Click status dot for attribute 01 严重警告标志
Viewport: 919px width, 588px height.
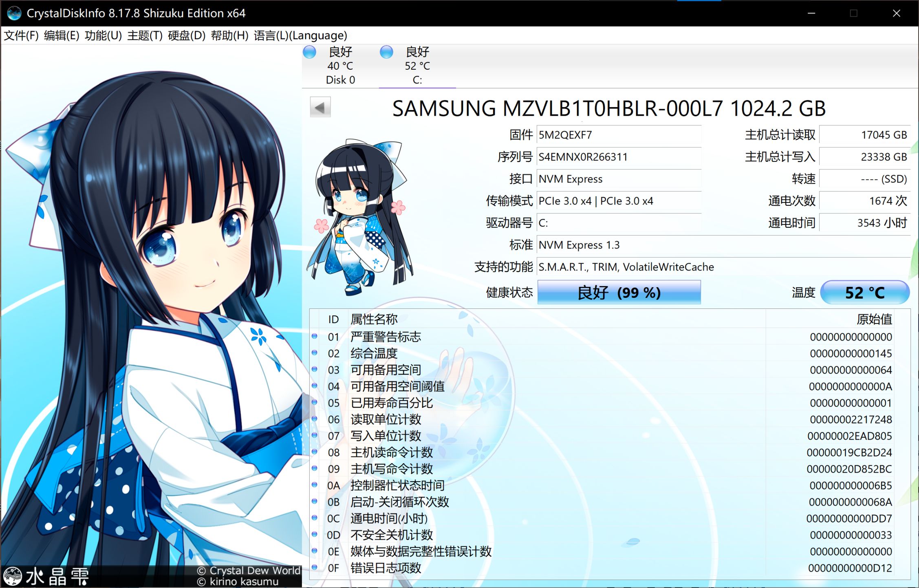[314, 336]
